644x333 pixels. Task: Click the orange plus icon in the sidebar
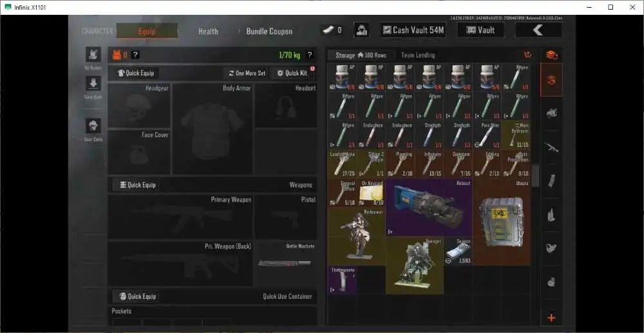551,318
